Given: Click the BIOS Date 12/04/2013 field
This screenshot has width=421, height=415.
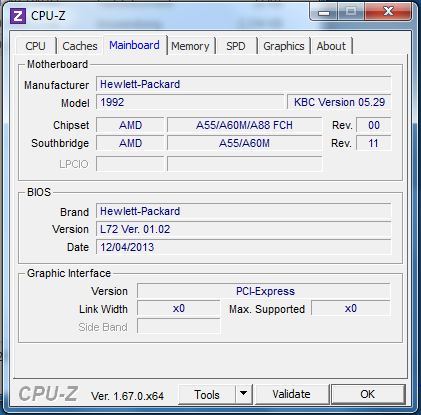Looking at the screenshot, I should coord(244,247).
